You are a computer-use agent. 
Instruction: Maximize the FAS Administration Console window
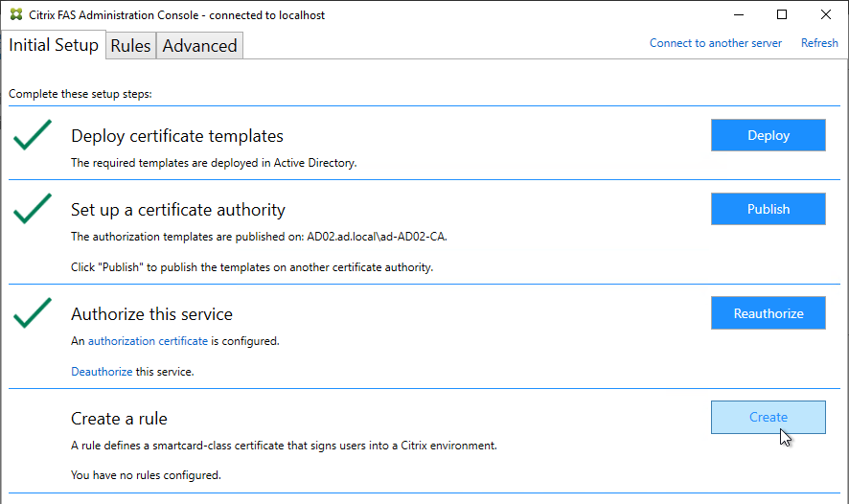click(x=782, y=14)
